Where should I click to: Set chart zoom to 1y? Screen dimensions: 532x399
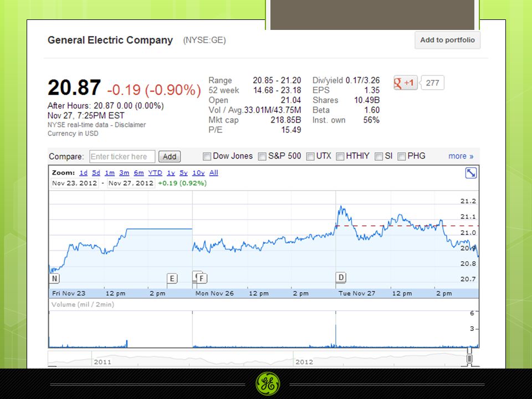(171, 173)
